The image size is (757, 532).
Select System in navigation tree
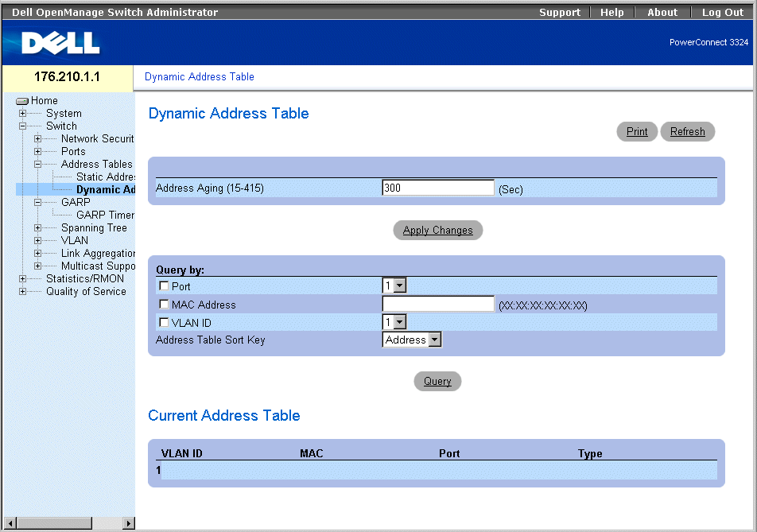pos(64,114)
